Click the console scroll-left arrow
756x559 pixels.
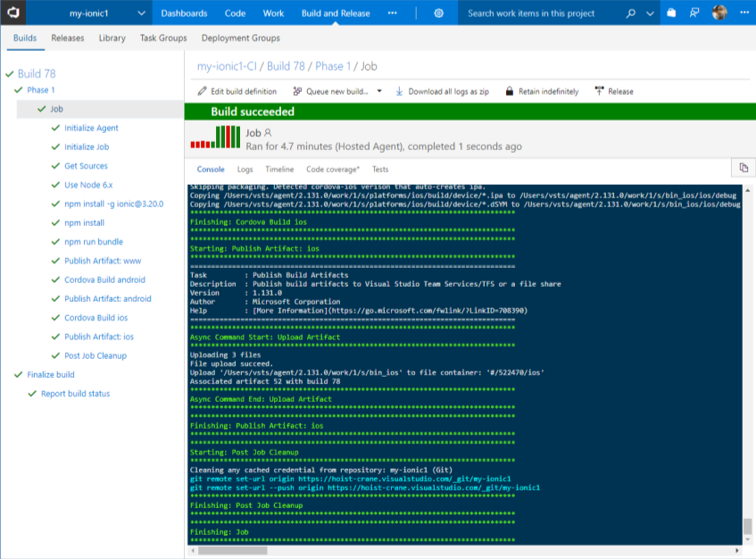click(193, 550)
